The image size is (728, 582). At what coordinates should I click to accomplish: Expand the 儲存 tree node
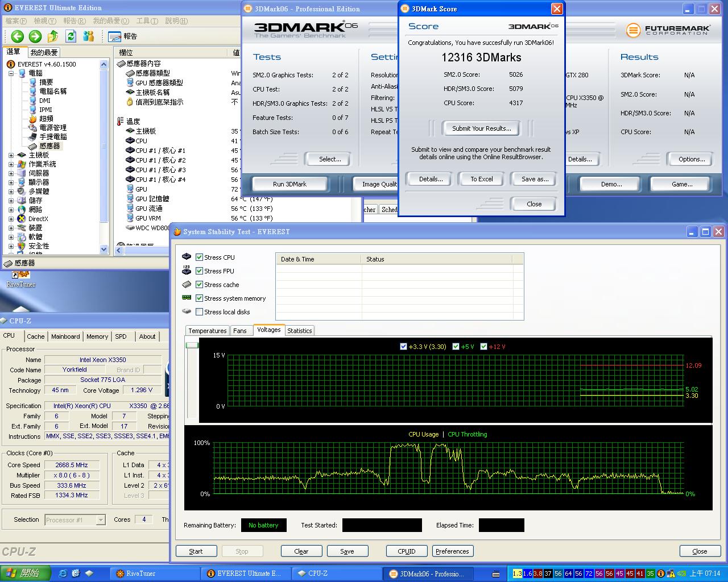[x=11, y=201]
